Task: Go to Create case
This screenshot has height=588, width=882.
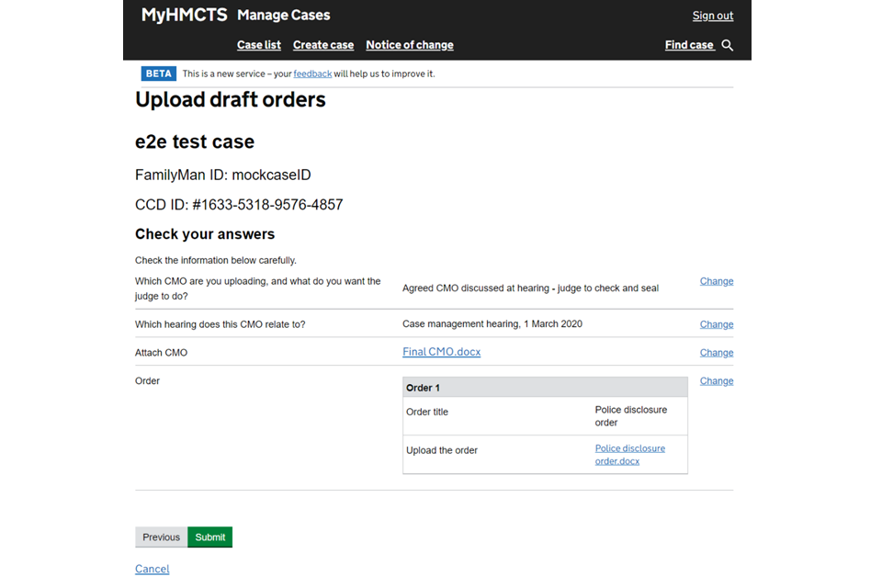Action: click(x=322, y=45)
